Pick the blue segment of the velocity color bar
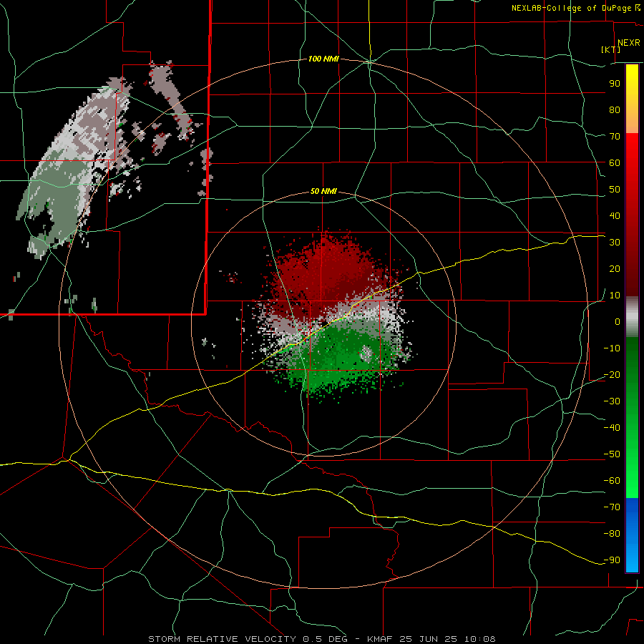 (632, 535)
